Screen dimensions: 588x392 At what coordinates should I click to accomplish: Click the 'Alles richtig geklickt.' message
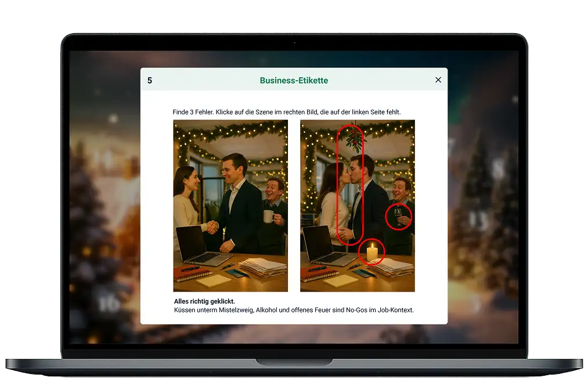tap(204, 301)
